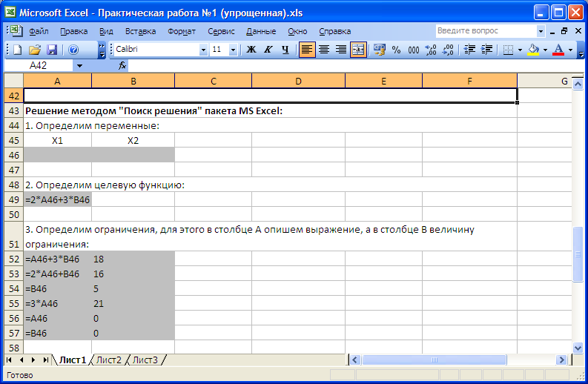Image resolution: width=588 pixels, height=384 pixels.
Task: Open the Сервис menu
Action: click(221, 31)
